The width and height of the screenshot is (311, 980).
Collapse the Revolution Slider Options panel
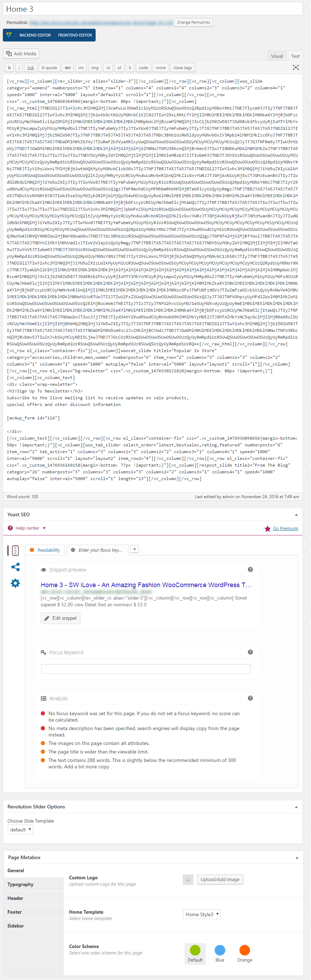click(x=296, y=807)
